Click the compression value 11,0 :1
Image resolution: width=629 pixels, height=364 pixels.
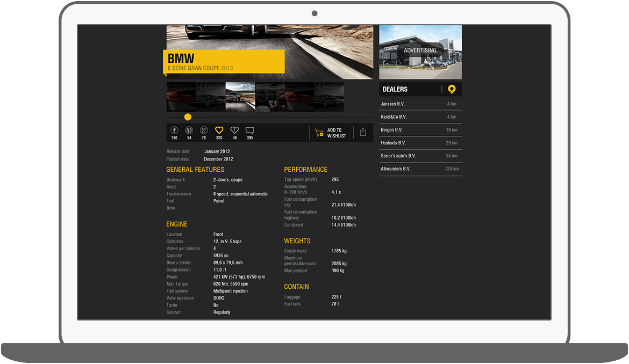(220, 270)
